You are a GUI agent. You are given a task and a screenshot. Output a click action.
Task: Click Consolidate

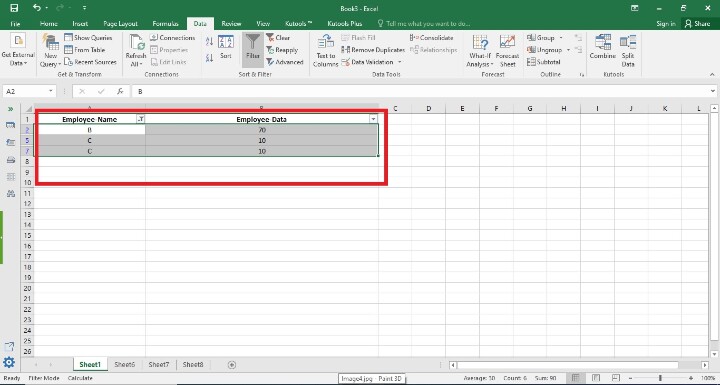point(432,38)
